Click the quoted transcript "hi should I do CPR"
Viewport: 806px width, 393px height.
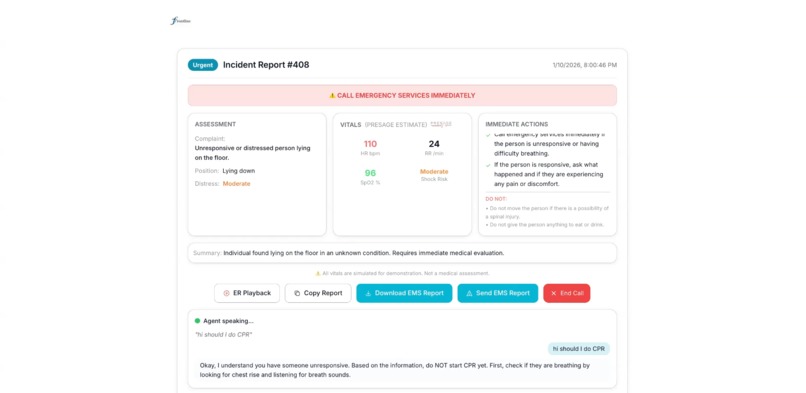pyautogui.click(x=224, y=334)
